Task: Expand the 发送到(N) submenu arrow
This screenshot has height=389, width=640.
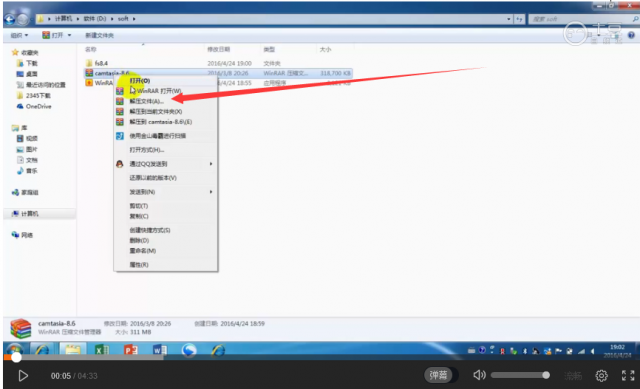Action: pyautogui.click(x=211, y=192)
